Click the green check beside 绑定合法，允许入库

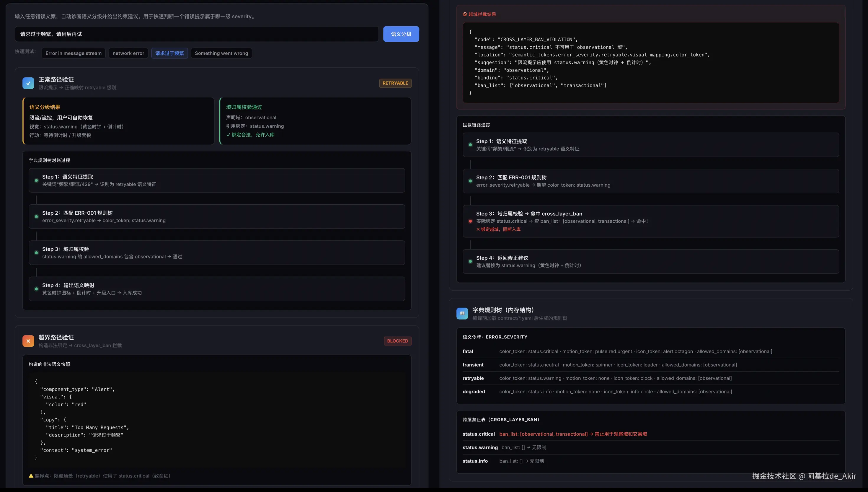pos(228,135)
